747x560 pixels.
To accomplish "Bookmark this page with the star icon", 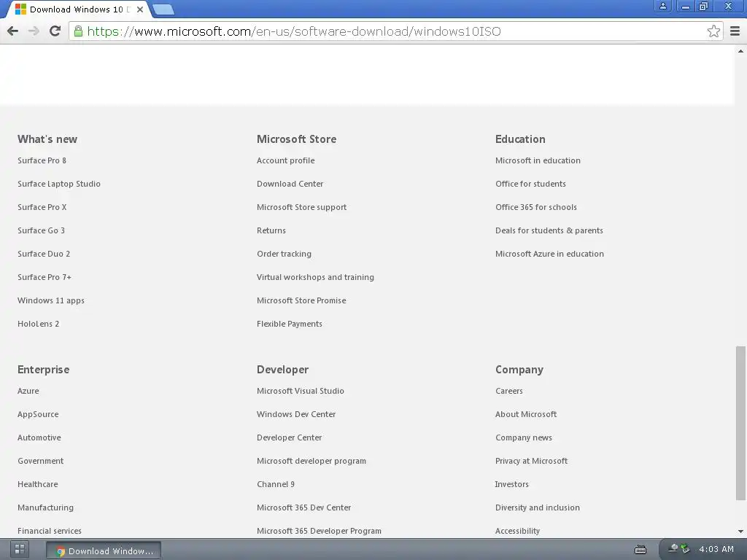I will coord(713,31).
